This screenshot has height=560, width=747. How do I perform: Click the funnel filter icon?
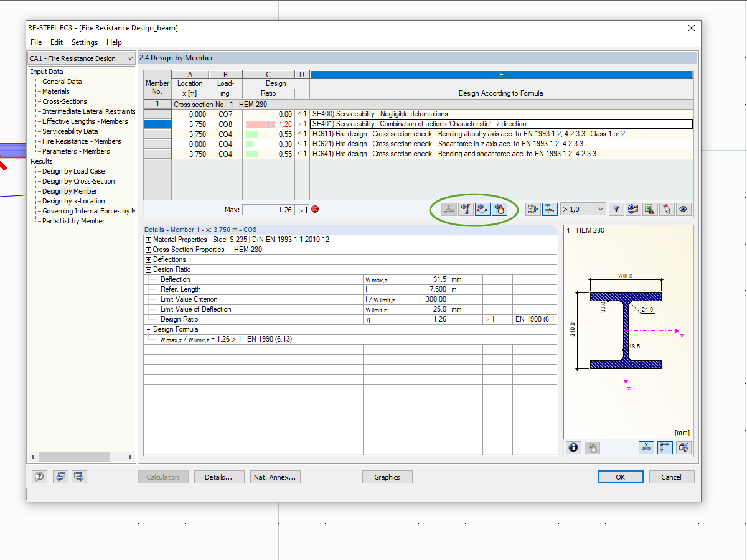(x=616, y=210)
